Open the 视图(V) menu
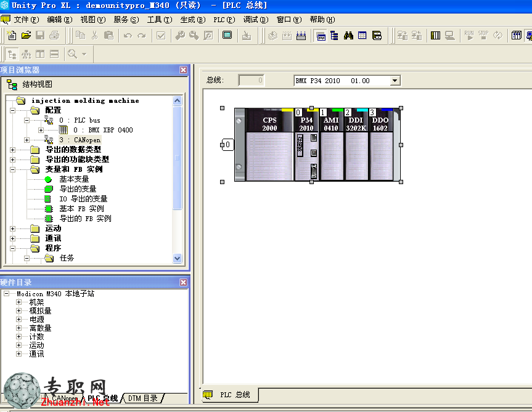The image size is (532, 412). click(x=93, y=20)
